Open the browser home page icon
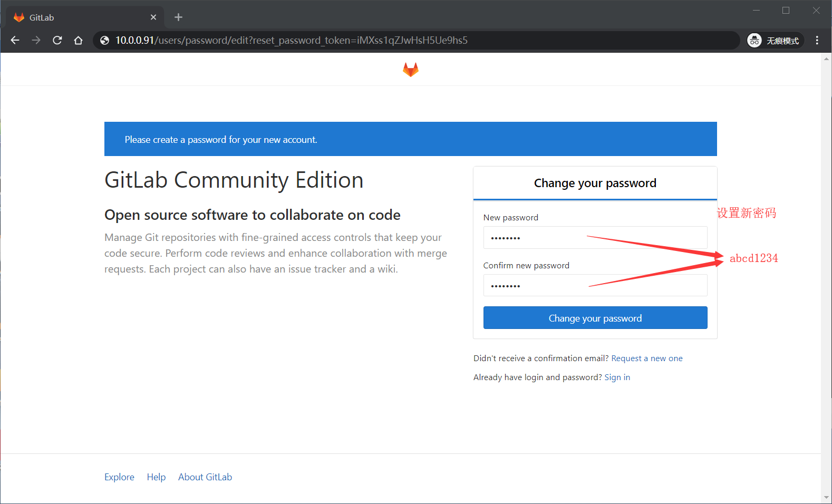 79,41
